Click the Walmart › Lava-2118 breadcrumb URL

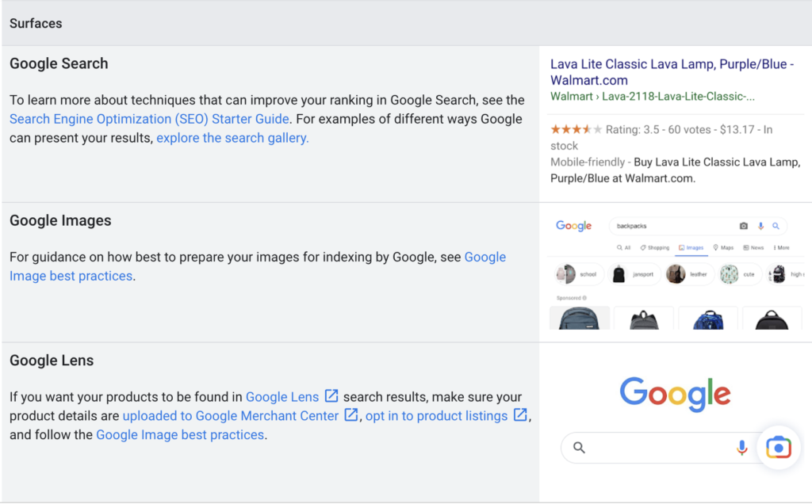click(653, 97)
